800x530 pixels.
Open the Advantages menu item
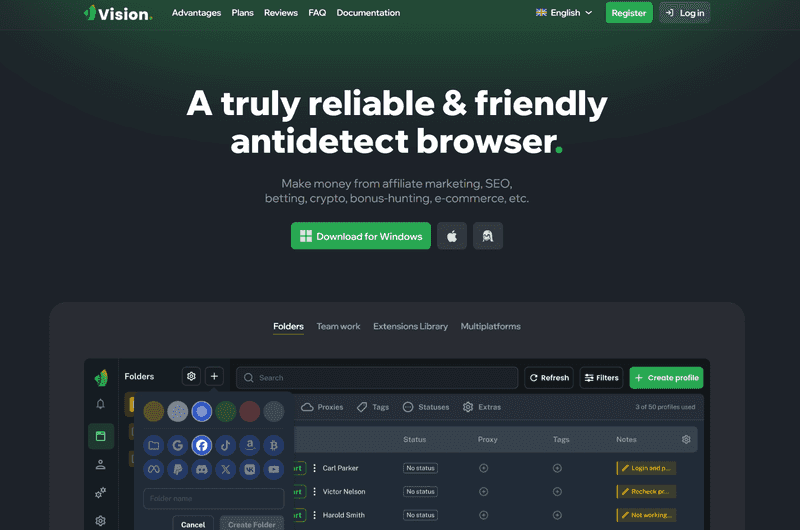pyautogui.click(x=196, y=13)
